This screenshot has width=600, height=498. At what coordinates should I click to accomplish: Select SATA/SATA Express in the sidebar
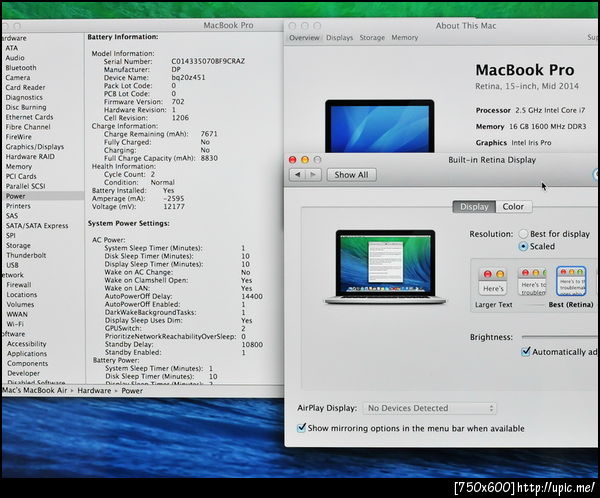coord(37,226)
